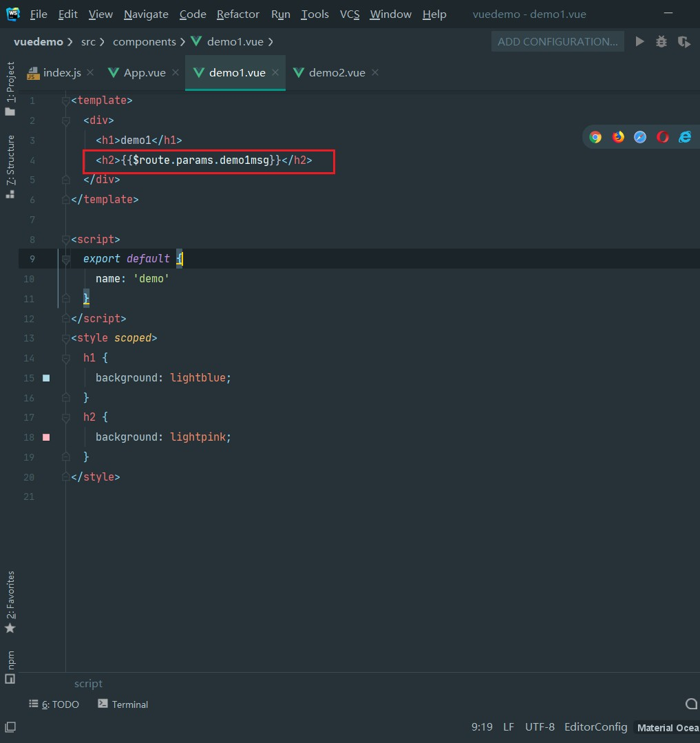Open preview in Opera browser icon
700x743 pixels.
[x=663, y=138]
